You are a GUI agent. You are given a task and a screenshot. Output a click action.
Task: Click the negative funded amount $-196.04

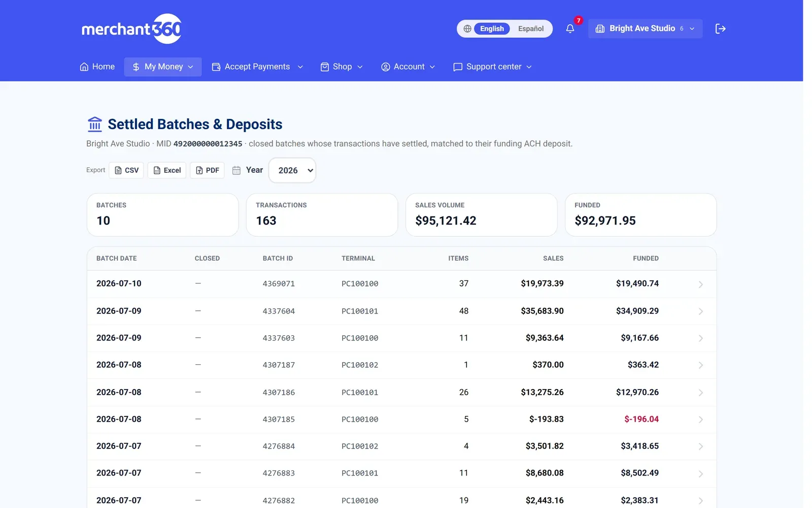(641, 419)
